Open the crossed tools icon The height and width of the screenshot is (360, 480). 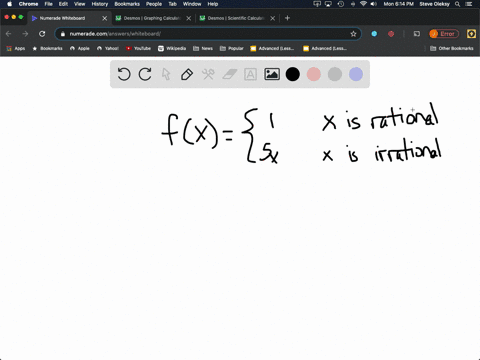point(208,74)
